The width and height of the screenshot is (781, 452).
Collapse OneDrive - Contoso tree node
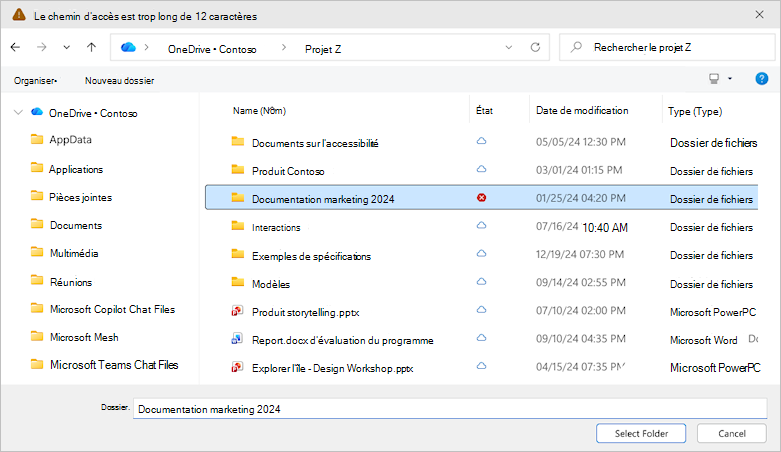tap(18, 112)
